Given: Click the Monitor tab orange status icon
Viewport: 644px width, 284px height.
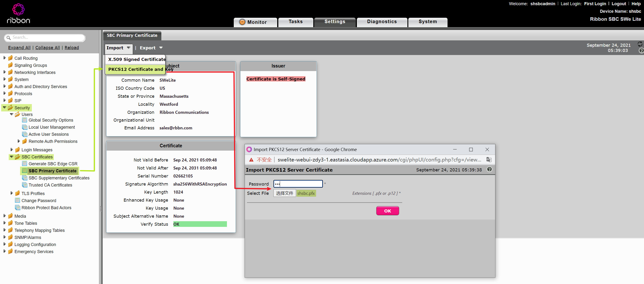Looking at the screenshot, I should pyautogui.click(x=242, y=22).
